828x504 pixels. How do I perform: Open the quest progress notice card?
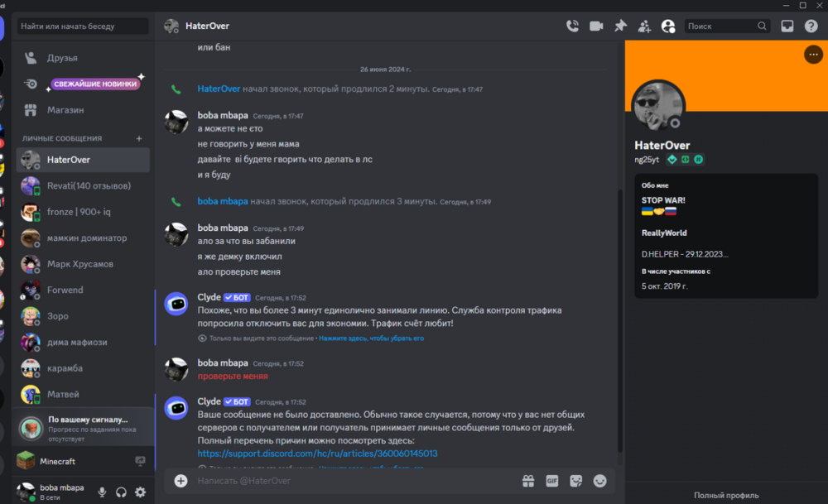coord(84,428)
